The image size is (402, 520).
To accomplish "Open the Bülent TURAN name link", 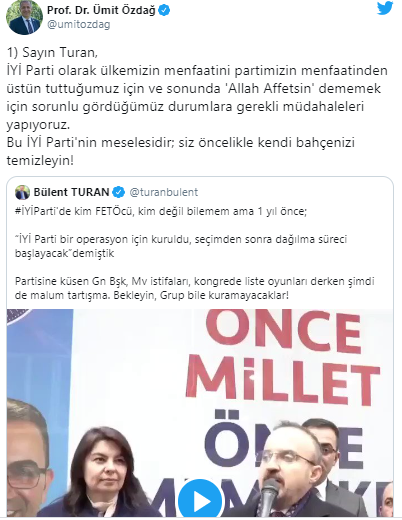I will (x=71, y=192).
